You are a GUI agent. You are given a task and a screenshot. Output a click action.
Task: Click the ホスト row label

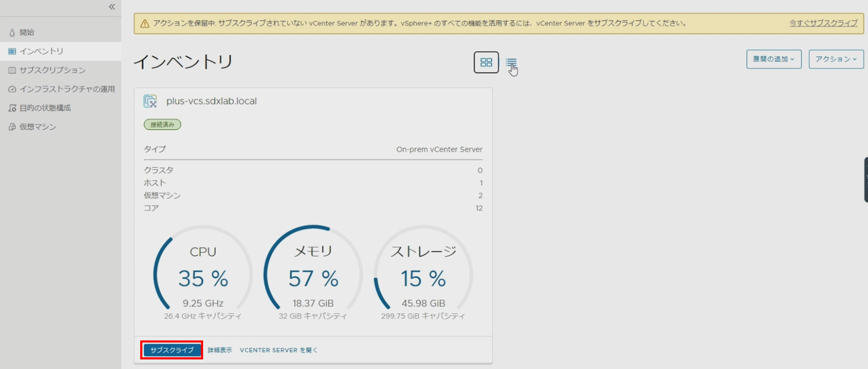(x=155, y=183)
